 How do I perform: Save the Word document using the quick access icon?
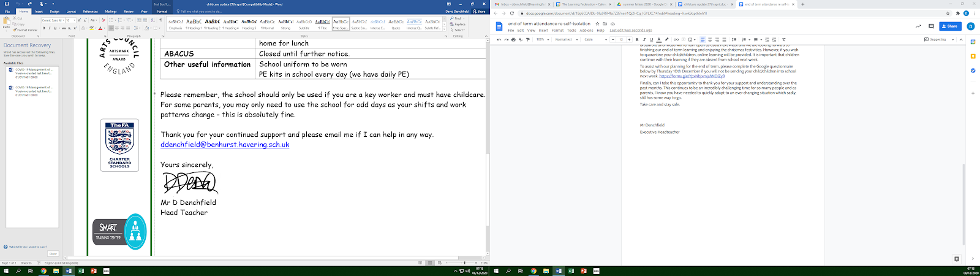coord(7,4)
